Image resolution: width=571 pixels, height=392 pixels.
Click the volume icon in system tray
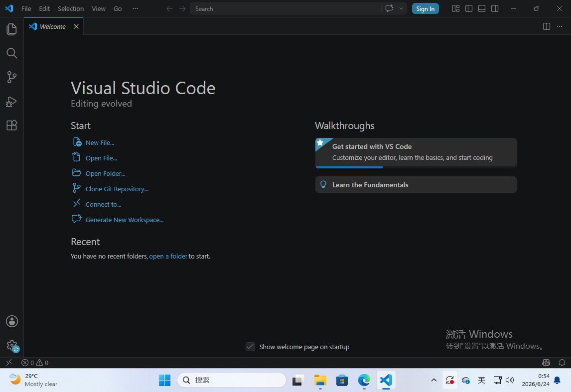[509, 380]
